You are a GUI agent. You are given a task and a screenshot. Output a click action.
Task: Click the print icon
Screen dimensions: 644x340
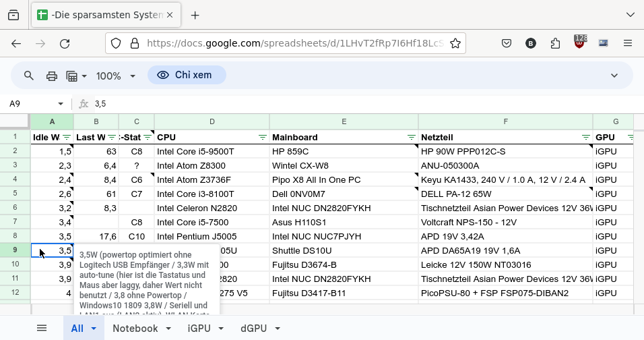(52, 76)
